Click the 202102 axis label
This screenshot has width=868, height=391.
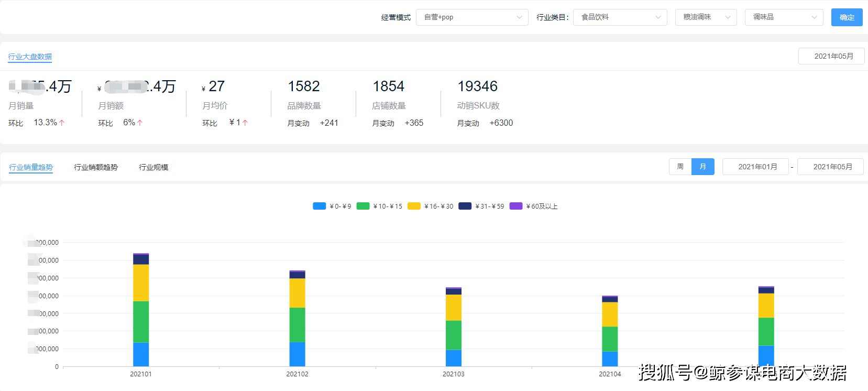point(297,374)
